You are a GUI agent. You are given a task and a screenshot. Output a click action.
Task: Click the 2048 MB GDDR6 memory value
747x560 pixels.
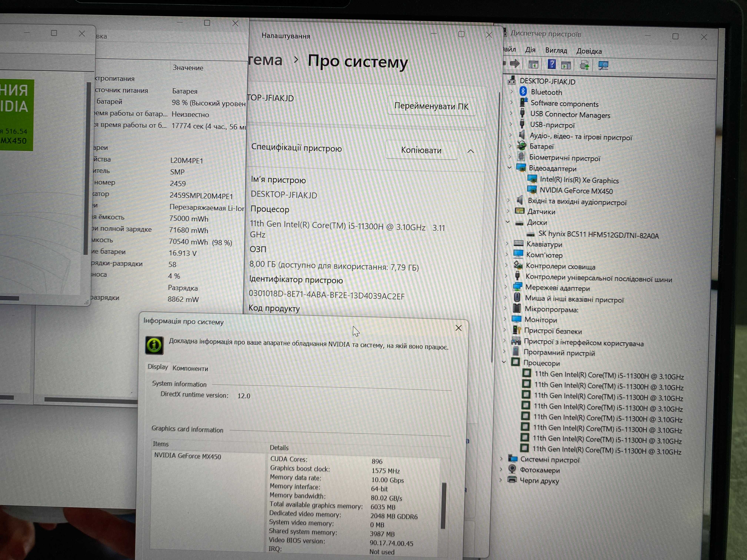click(394, 516)
